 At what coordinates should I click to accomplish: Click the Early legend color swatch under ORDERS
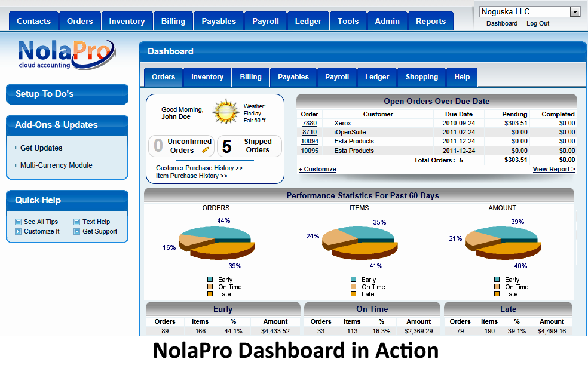point(210,280)
